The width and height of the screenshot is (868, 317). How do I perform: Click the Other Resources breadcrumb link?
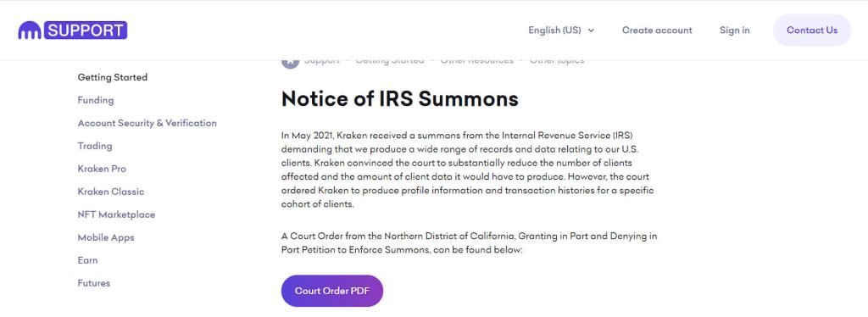coord(476,62)
